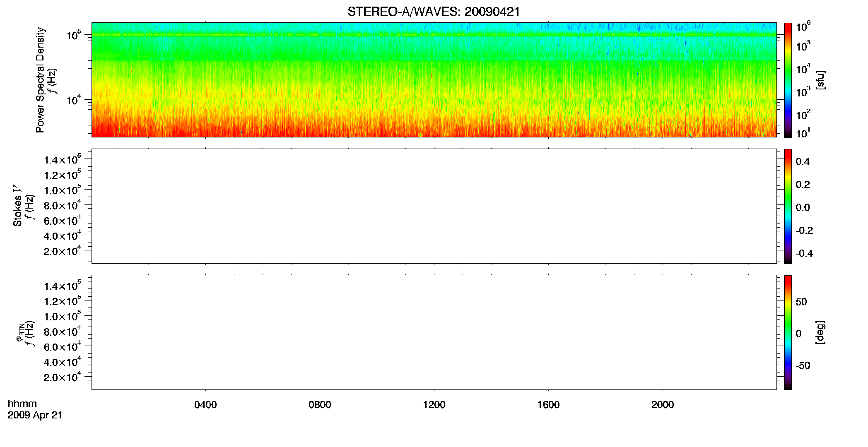Click the 0.4 tick on Stokes color bar

803,162
